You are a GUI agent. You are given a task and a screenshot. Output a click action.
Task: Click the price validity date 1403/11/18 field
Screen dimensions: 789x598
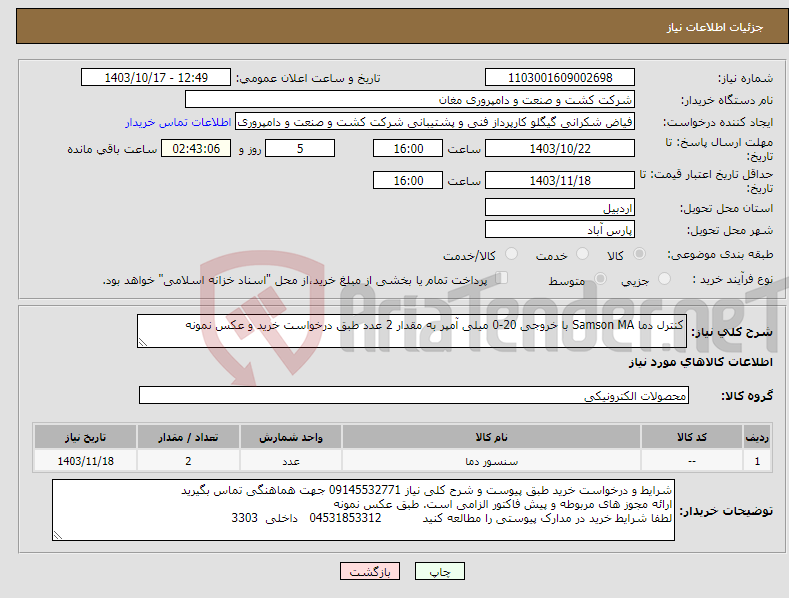tap(560, 180)
